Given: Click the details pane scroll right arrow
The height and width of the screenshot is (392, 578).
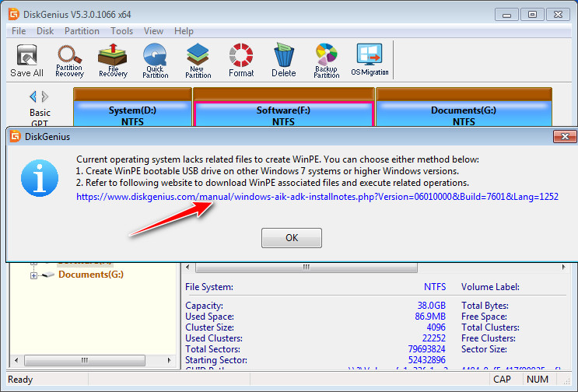Looking at the screenshot, I should [563, 267].
